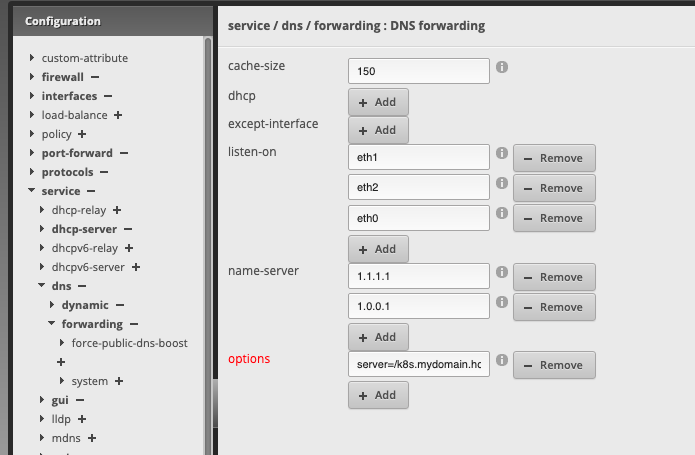Click info icon beside eth1 listen-on entry

[502, 155]
